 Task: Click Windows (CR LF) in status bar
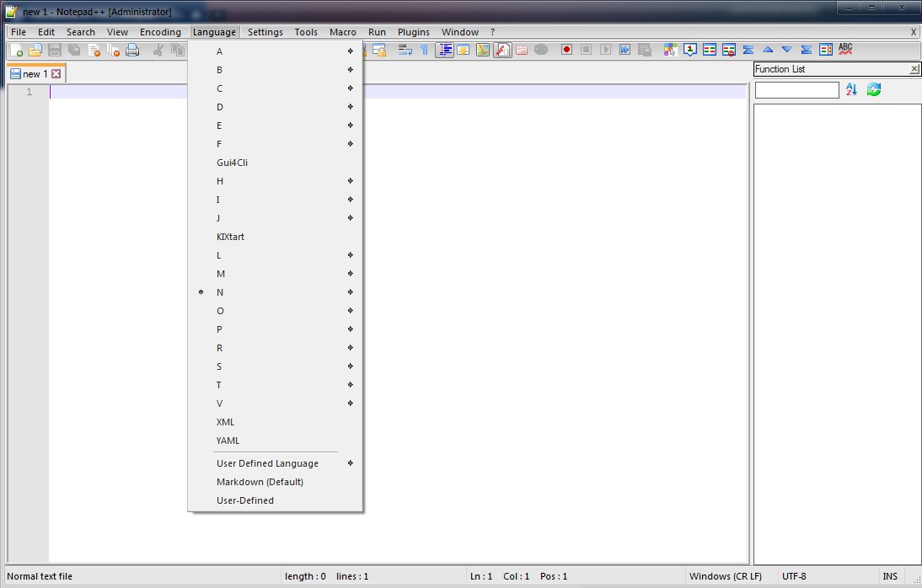(725, 576)
